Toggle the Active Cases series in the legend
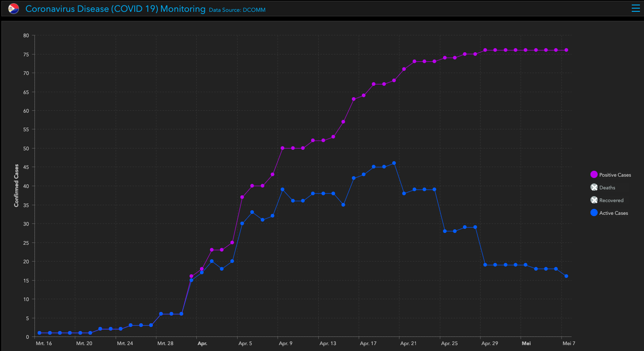Image resolution: width=644 pixels, height=351 pixels. tap(609, 213)
